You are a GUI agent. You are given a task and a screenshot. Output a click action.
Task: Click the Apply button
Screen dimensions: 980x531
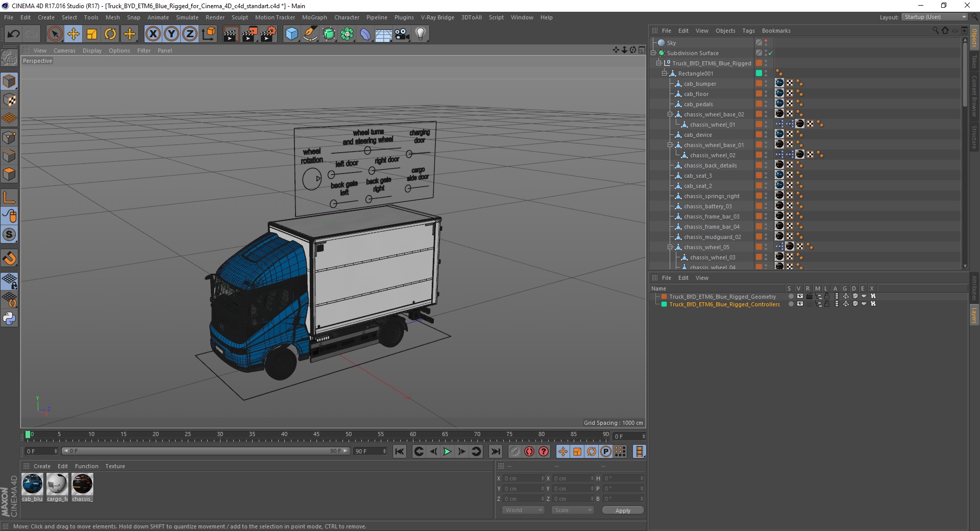pos(623,510)
